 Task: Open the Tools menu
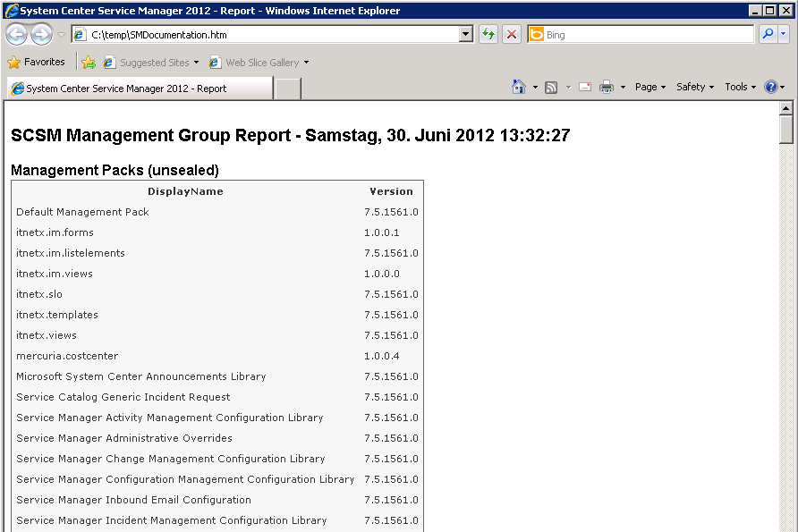(740, 87)
